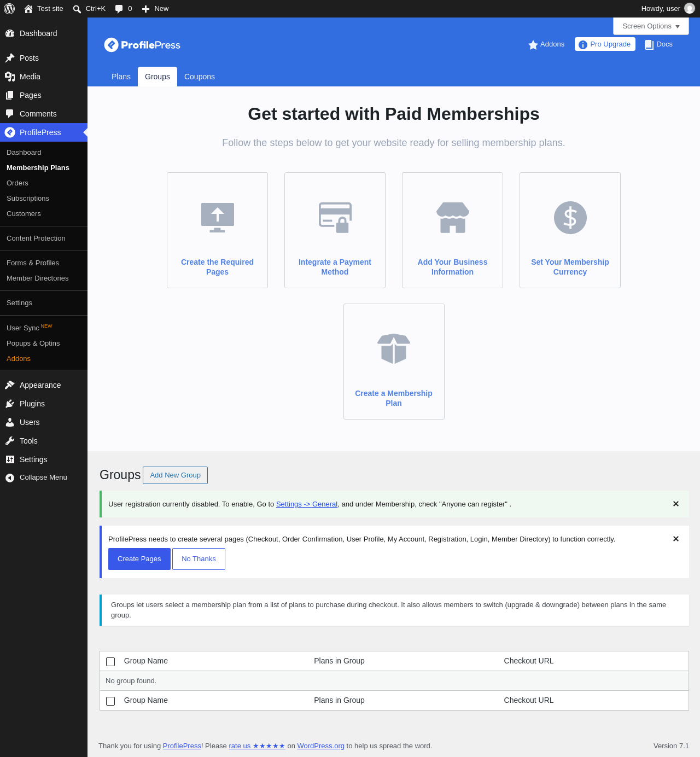Go to Subscriptions submenu item
Viewport: 700px width, 757px height.
click(x=28, y=199)
